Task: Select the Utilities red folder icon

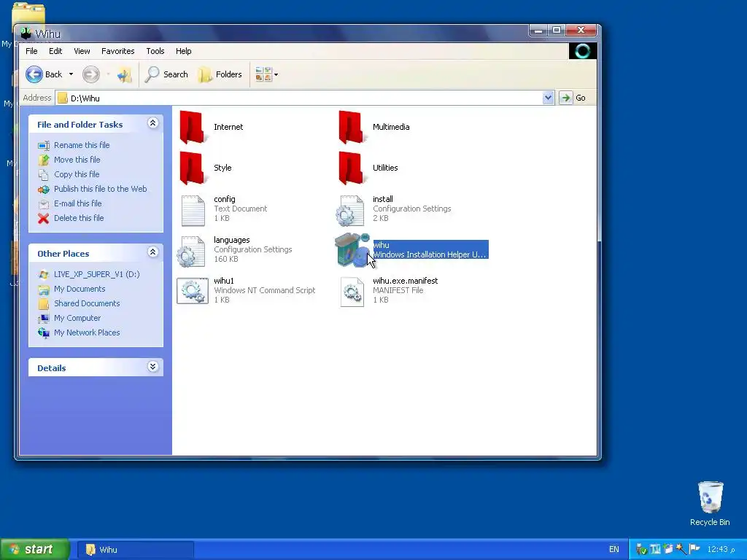Action: pos(351,168)
